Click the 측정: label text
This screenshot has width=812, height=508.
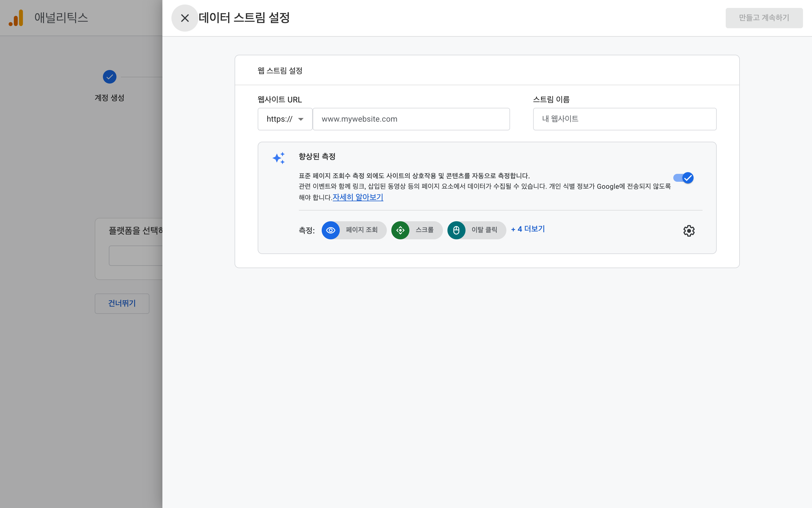pos(307,231)
